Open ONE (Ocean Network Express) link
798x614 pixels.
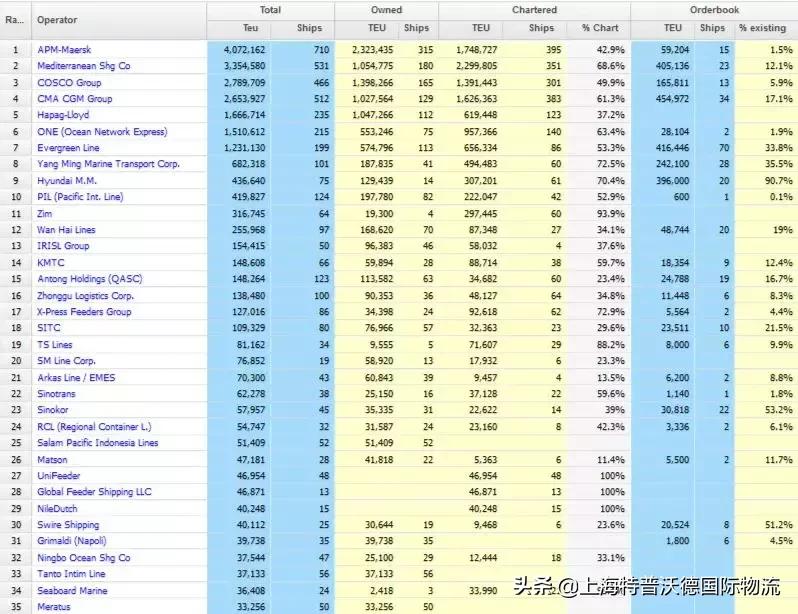point(102,132)
